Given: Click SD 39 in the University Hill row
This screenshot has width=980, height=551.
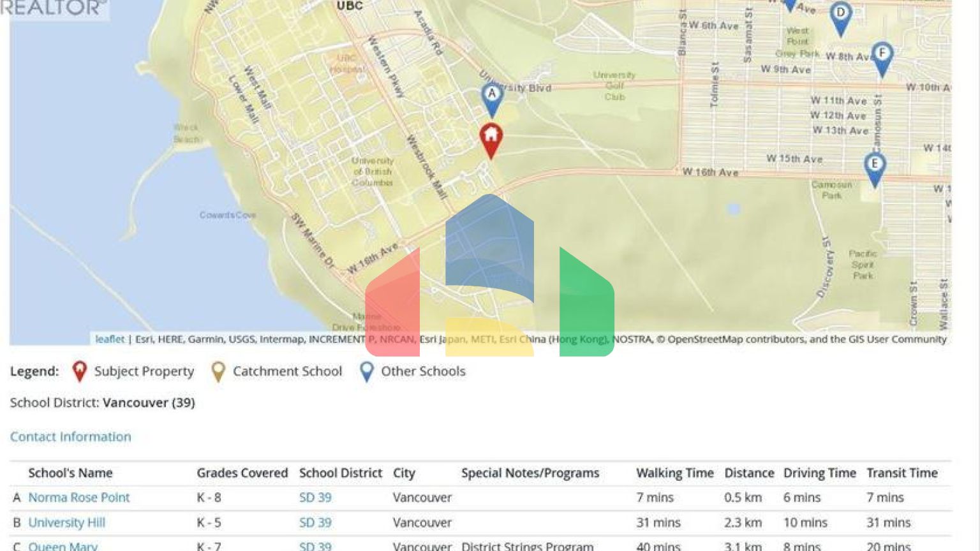Looking at the screenshot, I should (x=315, y=523).
